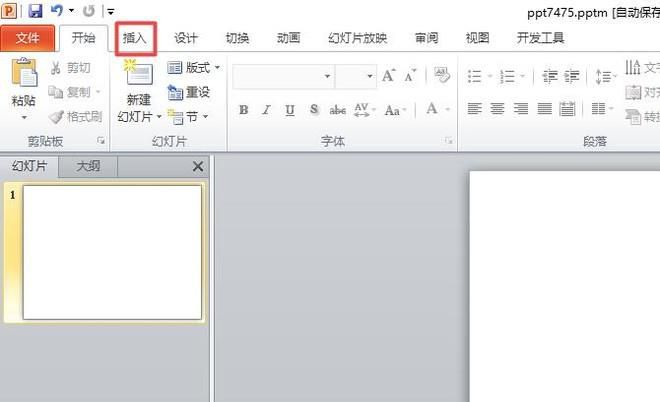The width and height of the screenshot is (660, 402).
Task: Open the 版式 (Layout) dropdown
Action: point(193,67)
